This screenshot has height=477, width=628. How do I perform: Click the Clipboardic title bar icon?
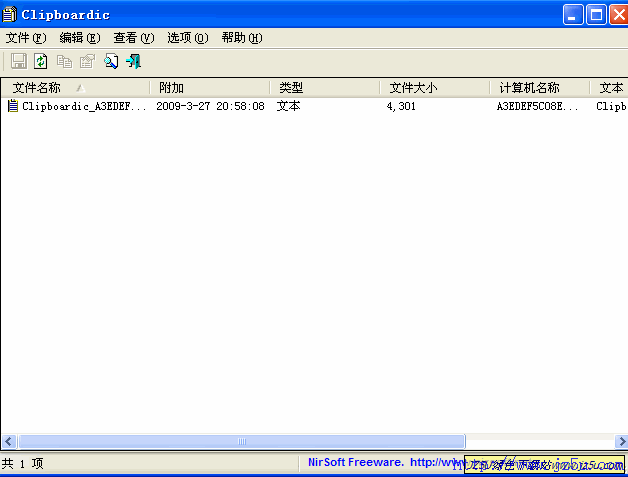[9, 14]
